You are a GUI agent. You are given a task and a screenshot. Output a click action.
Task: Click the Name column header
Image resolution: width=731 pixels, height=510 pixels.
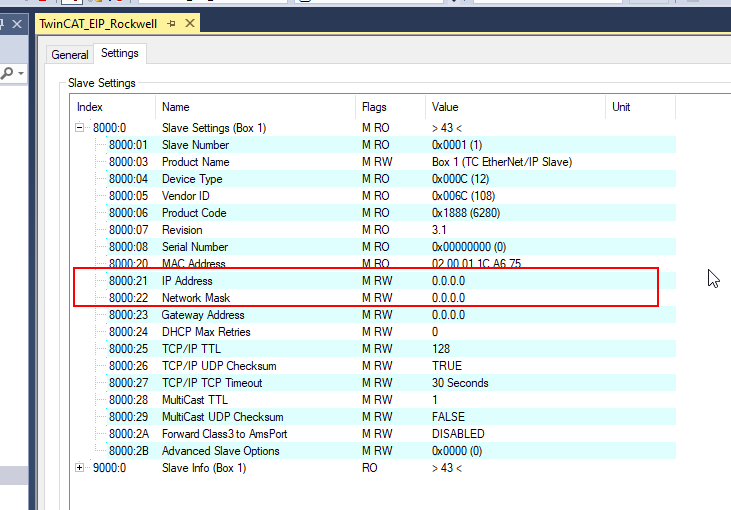(255, 107)
